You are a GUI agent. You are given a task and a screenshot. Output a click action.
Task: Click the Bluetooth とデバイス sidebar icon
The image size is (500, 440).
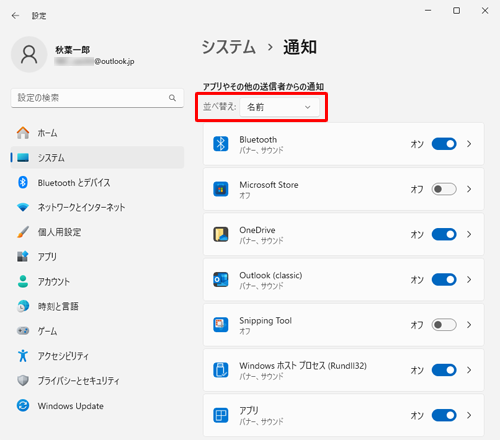[x=23, y=182]
